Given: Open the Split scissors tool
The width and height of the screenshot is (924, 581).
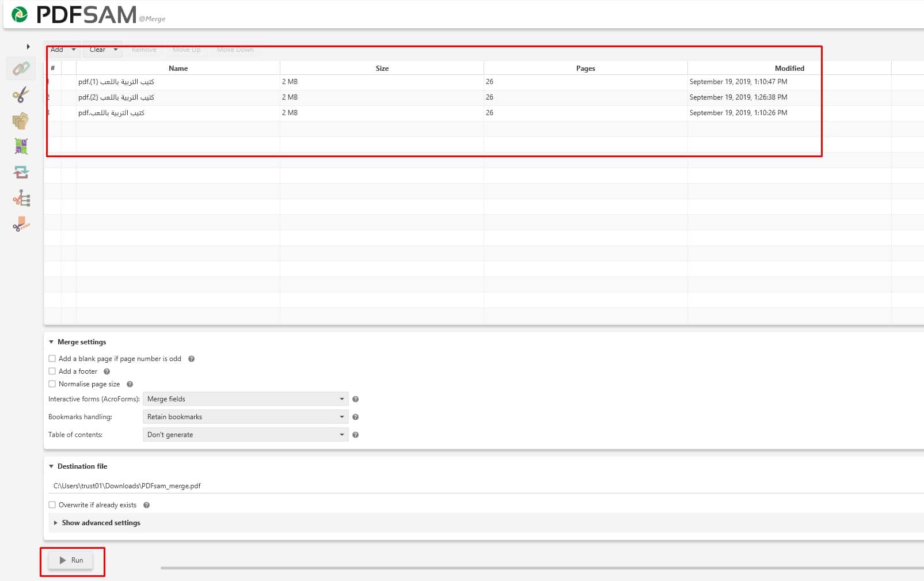Looking at the screenshot, I should [x=21, y=94].
